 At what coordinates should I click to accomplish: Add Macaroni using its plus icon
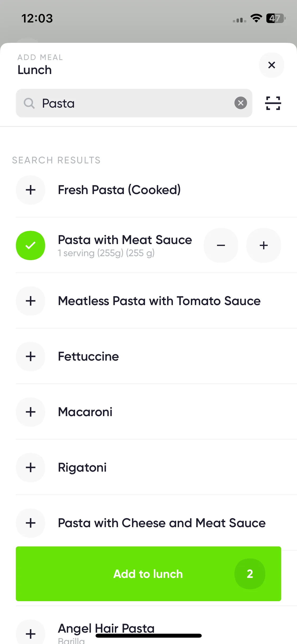(31, 412)
